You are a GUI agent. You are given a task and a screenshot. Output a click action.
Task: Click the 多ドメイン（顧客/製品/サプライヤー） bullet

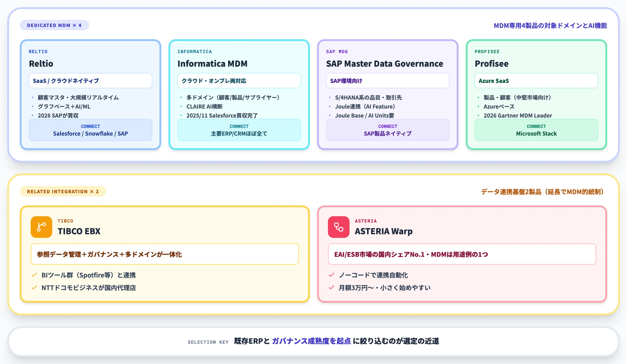(x=233, y=97)
